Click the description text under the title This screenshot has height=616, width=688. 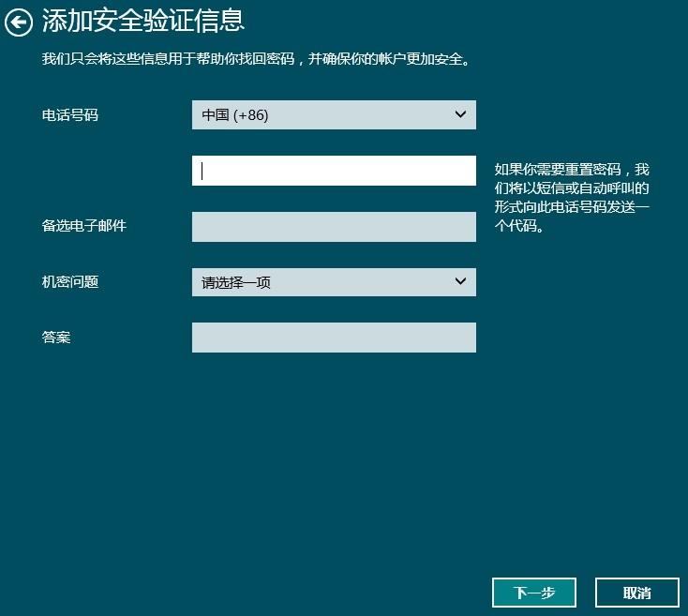coord(255,60)
